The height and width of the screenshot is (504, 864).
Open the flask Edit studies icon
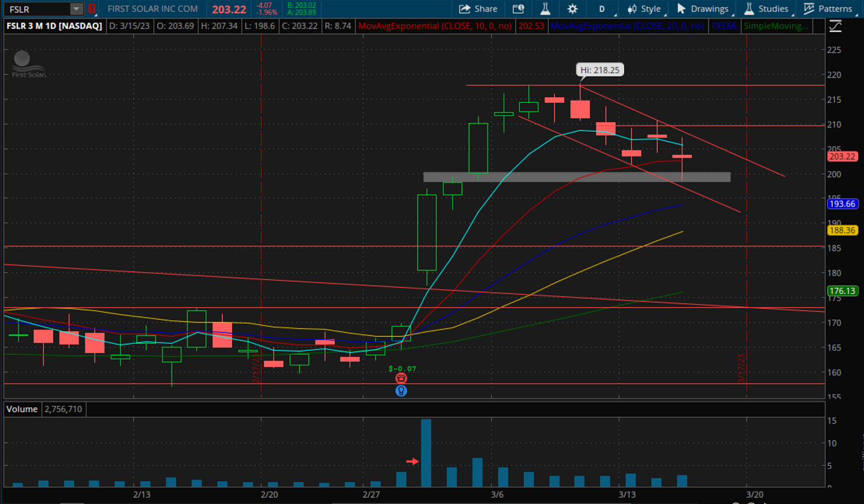pos(545,9)
